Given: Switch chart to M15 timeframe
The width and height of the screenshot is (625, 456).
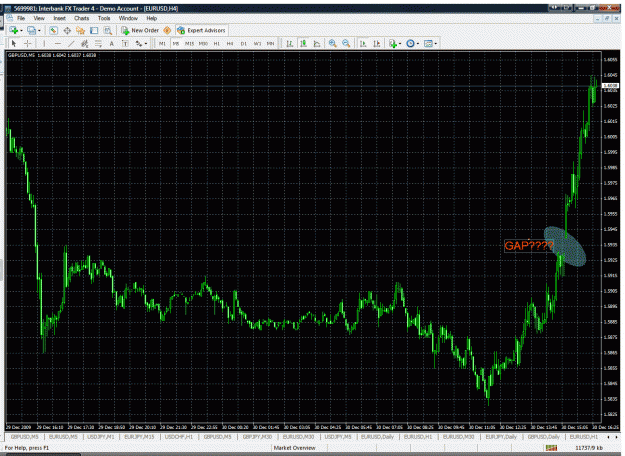Looking at the screenshot, I should (189, 43).
